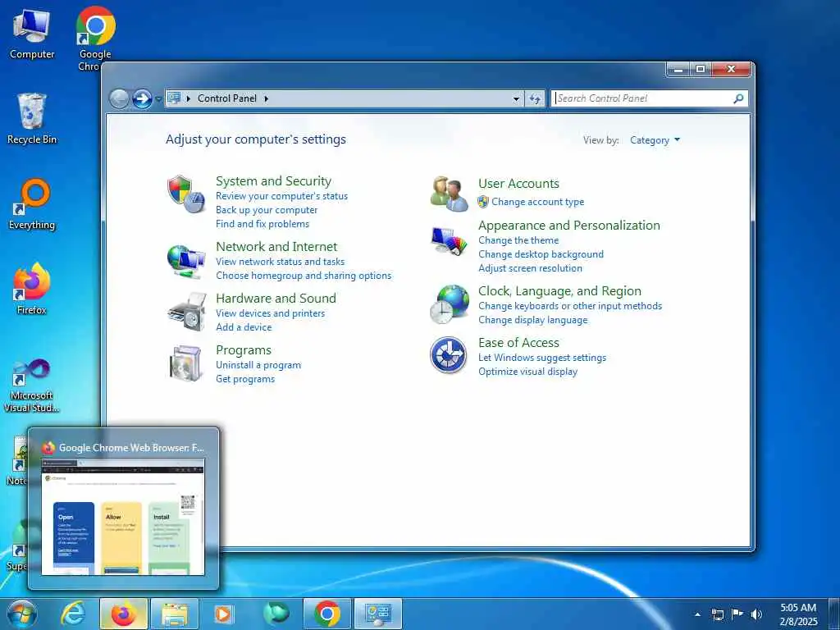The width and height of the screenshot is (840, 630).
Task: Click Change keyboards or other input methods
Action: (x=570, y=306)
